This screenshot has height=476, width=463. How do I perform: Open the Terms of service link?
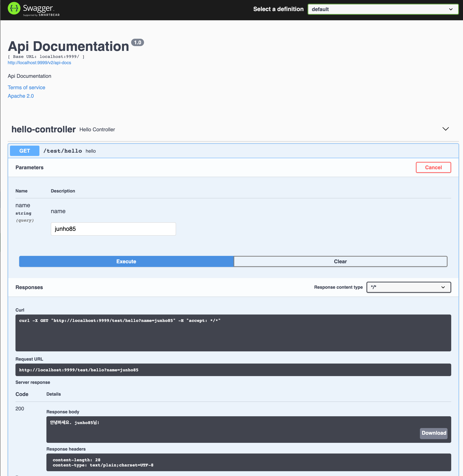point(27,87)
